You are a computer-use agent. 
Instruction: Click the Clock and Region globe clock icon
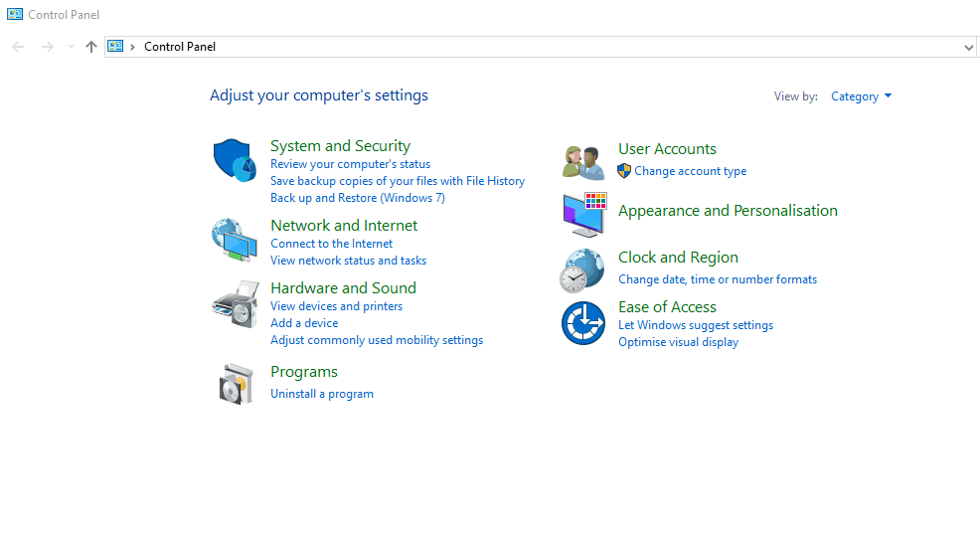coord(581,270)
